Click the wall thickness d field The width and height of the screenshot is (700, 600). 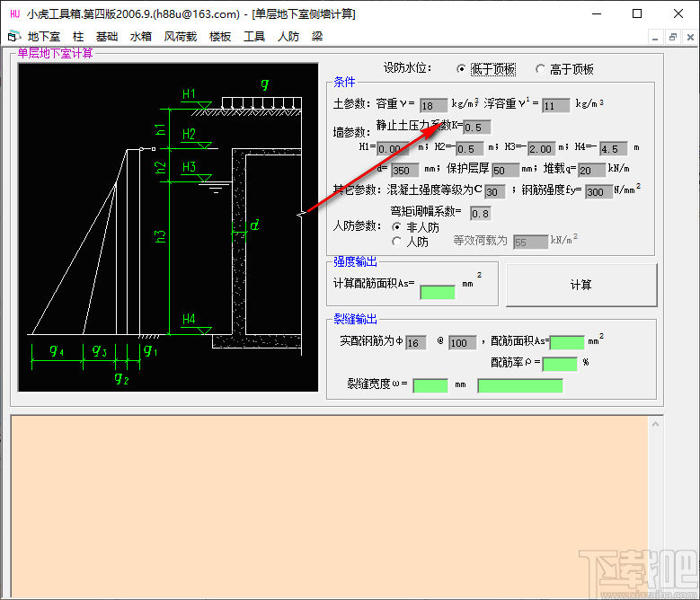pyautogui.click(x=405, y=171)
